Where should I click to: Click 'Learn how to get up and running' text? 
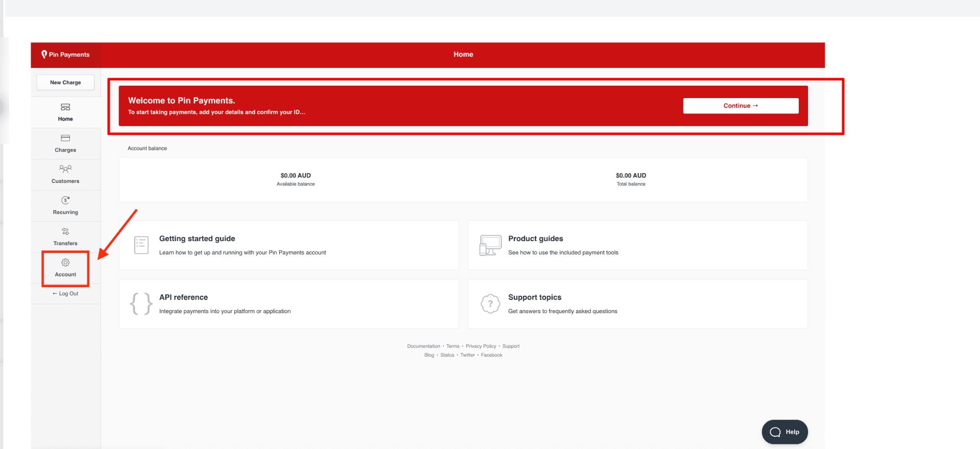242,253
